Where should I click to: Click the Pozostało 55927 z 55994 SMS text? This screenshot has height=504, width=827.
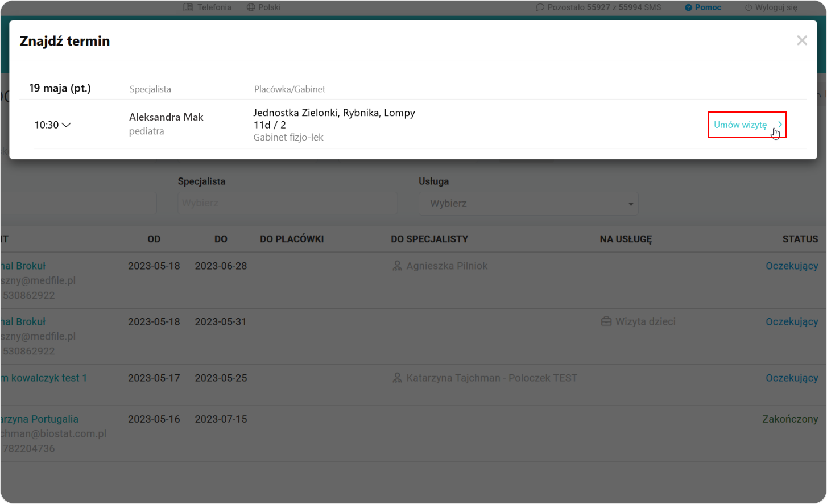point(604,7)
